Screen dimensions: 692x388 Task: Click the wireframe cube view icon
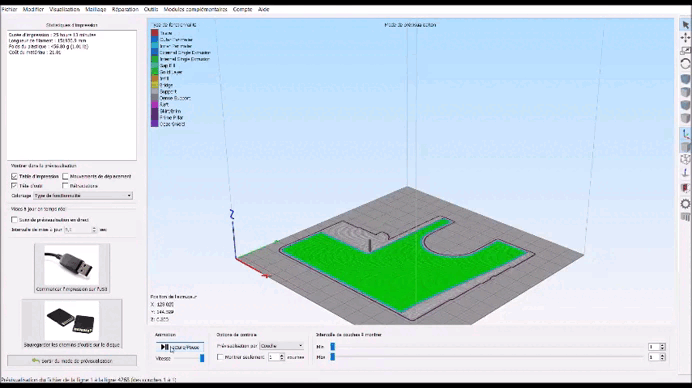[685, 159]
